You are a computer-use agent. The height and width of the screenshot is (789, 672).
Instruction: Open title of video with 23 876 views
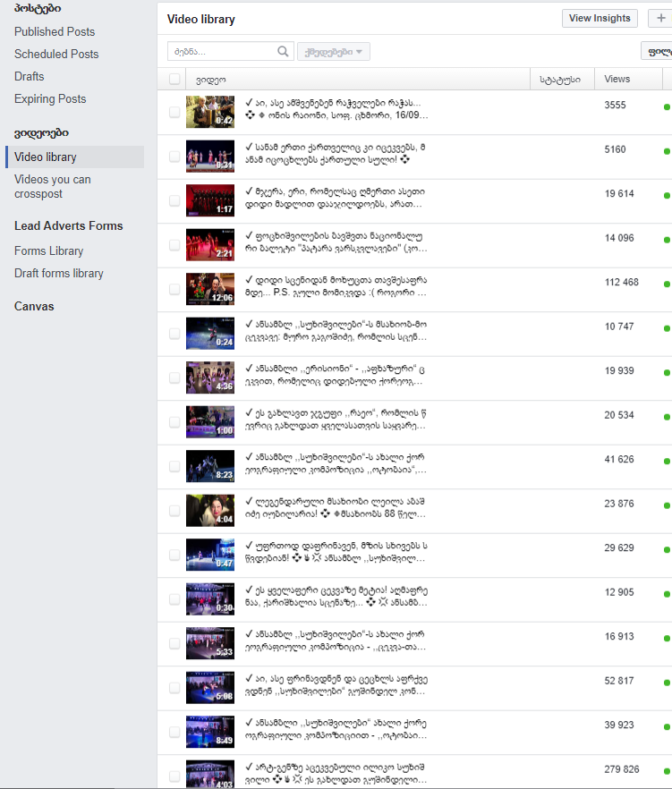click(336, 508)
